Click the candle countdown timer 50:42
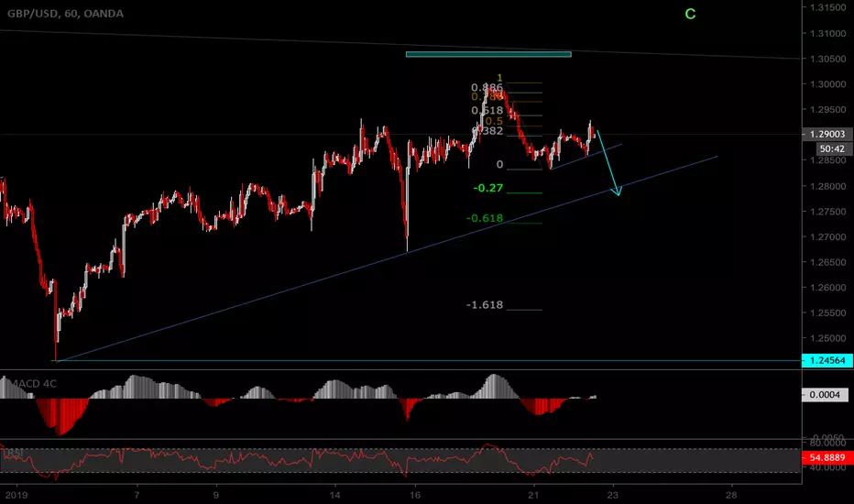854x504 pixels. (832, 148)
